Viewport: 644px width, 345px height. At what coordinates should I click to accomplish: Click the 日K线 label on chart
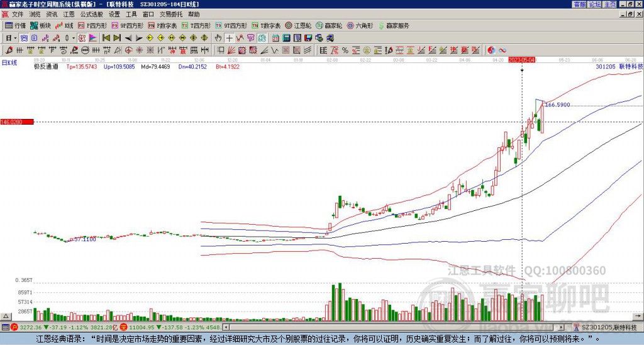pyautogui.click(x=9, y=63)
